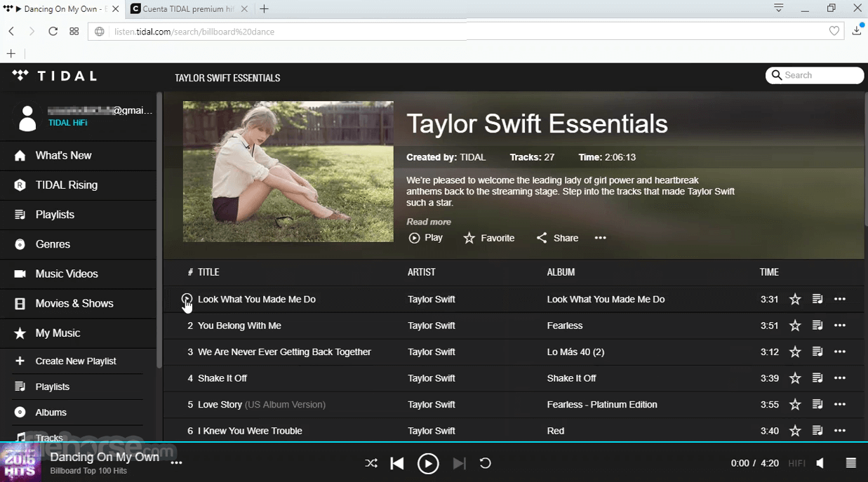Add Love Story to queue

click(817, 405)
